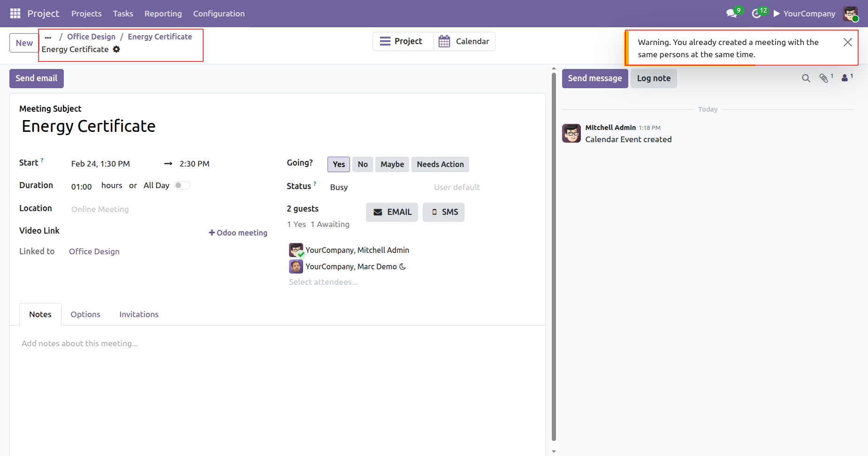This screenshot has width=868, height=456.
Task: Open the Configuration menu
Action: pos(219,14)
